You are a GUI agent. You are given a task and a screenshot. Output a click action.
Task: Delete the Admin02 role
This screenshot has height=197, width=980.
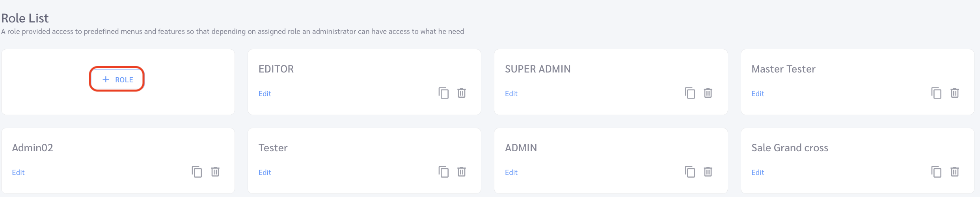pos(215,172)
